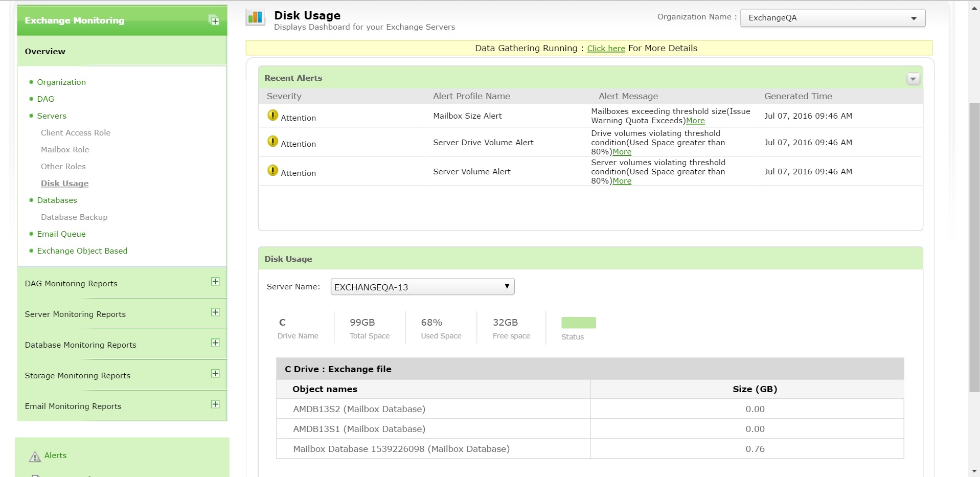Click the vertical scrollbar thumb

(974, 247)
